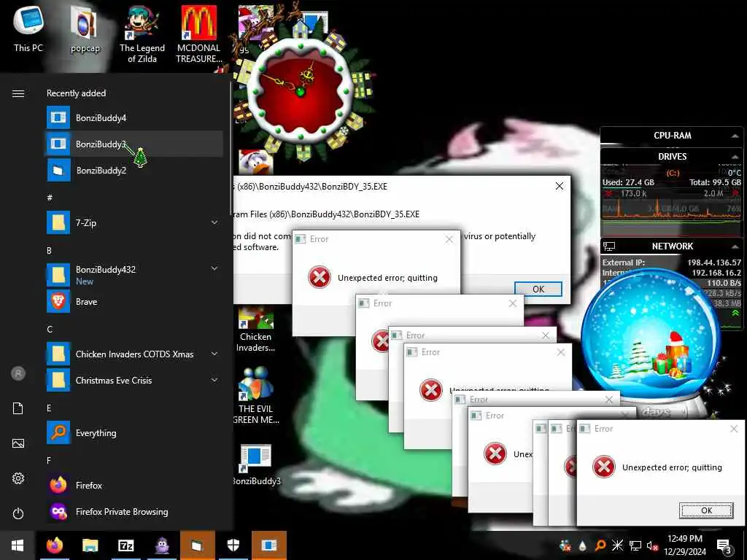Open BonziBuddy2 from Recently added

pyautogui.click(x=134, y=170)
